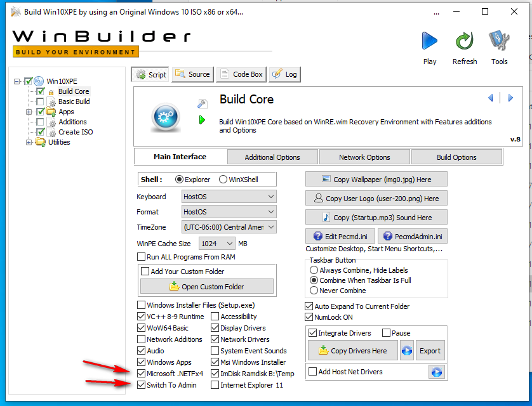Click the Export button
Viewport: 532px width, 406px height.
click(430, 351)
